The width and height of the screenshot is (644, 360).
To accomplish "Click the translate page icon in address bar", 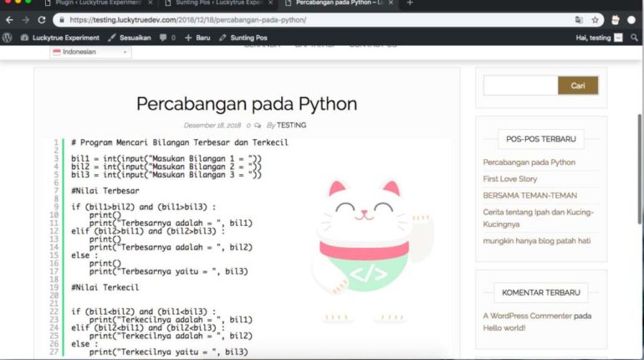I will 578,19.
